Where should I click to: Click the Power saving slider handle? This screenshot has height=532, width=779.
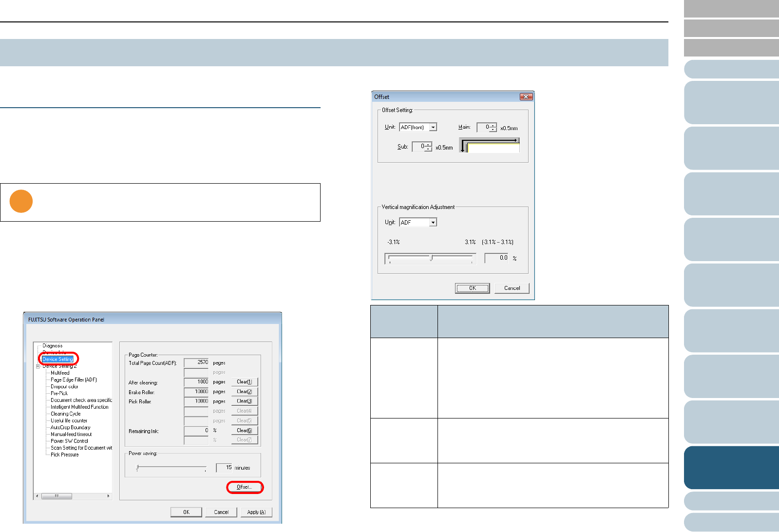(x=137, y=468)
